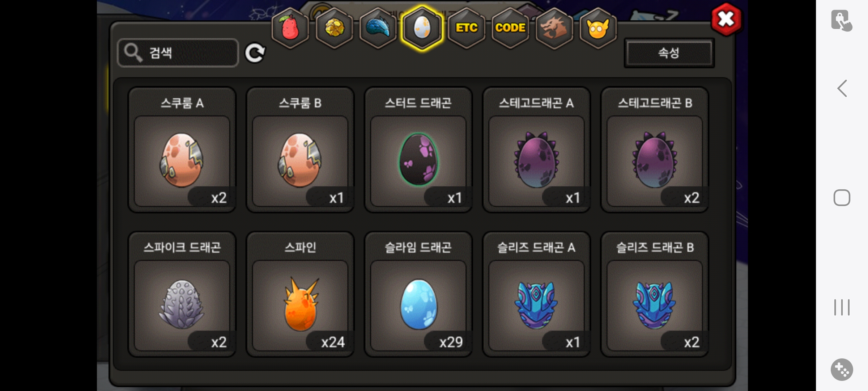
Task: Click the 속성 attribute filter button
Action: 669,53
